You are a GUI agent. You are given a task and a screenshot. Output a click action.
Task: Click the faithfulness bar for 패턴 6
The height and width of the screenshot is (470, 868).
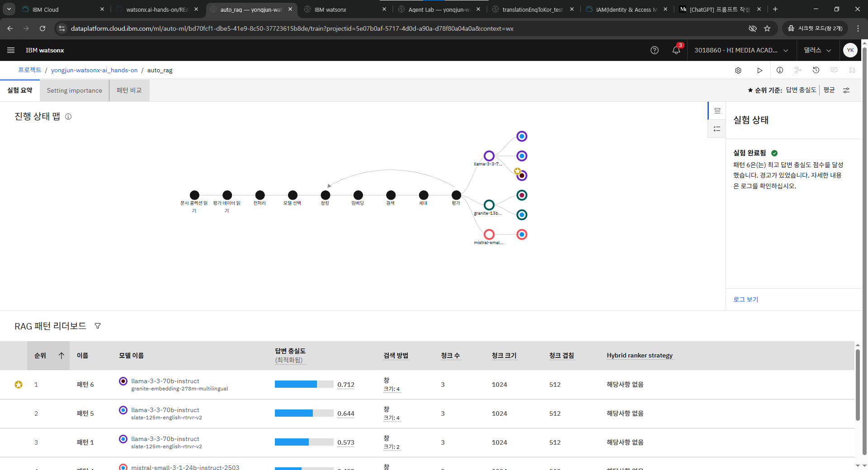point(304,384)
